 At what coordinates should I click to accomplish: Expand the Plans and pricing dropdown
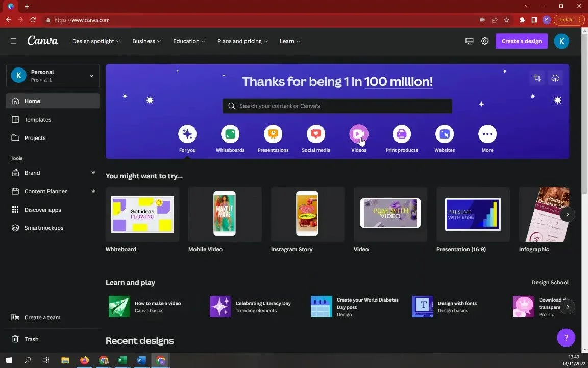(x=242, y=41)
